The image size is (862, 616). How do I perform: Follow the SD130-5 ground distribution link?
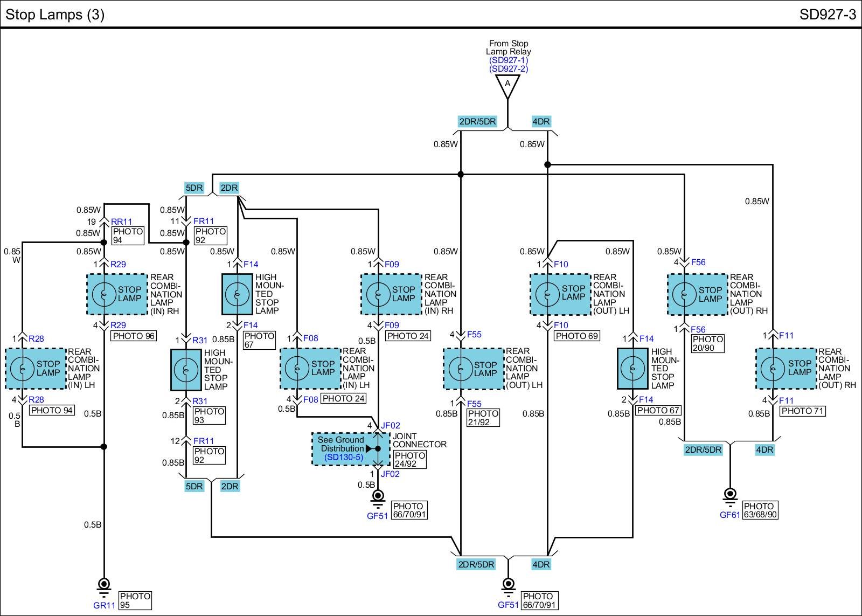tap(344, 458)
